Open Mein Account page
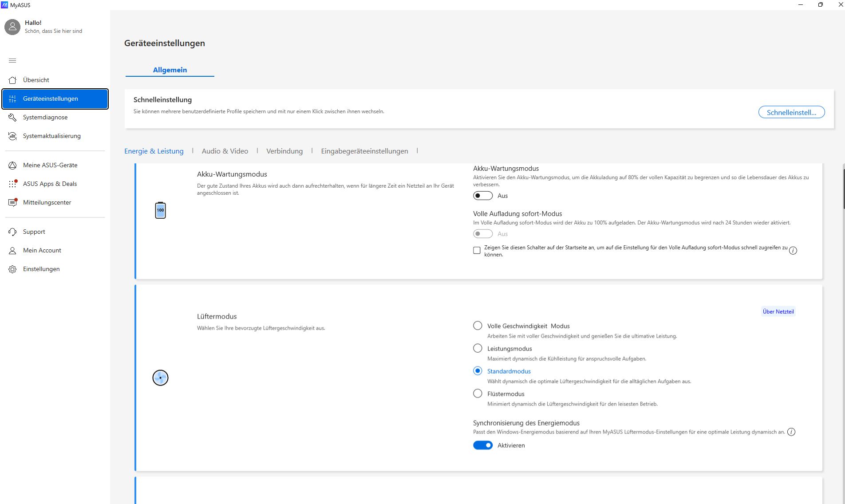The height and width of the screenshot is (504, 845). coord(42,250)
